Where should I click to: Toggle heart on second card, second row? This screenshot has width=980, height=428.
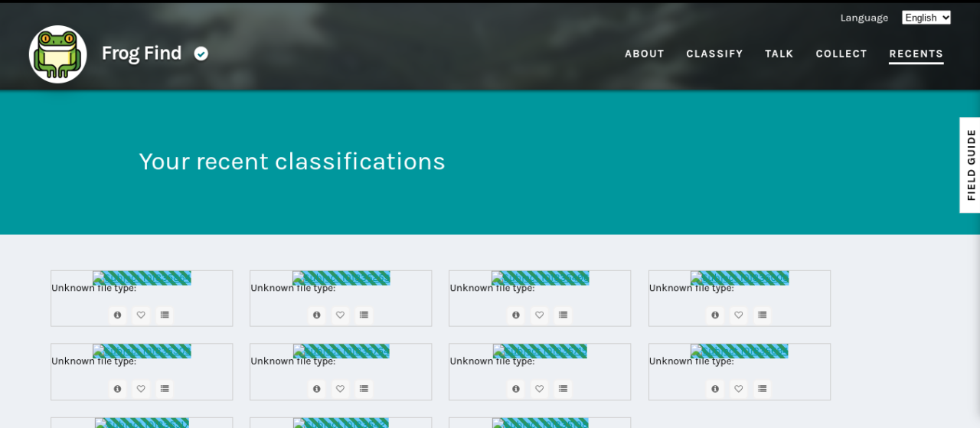(x=340, y=388)
